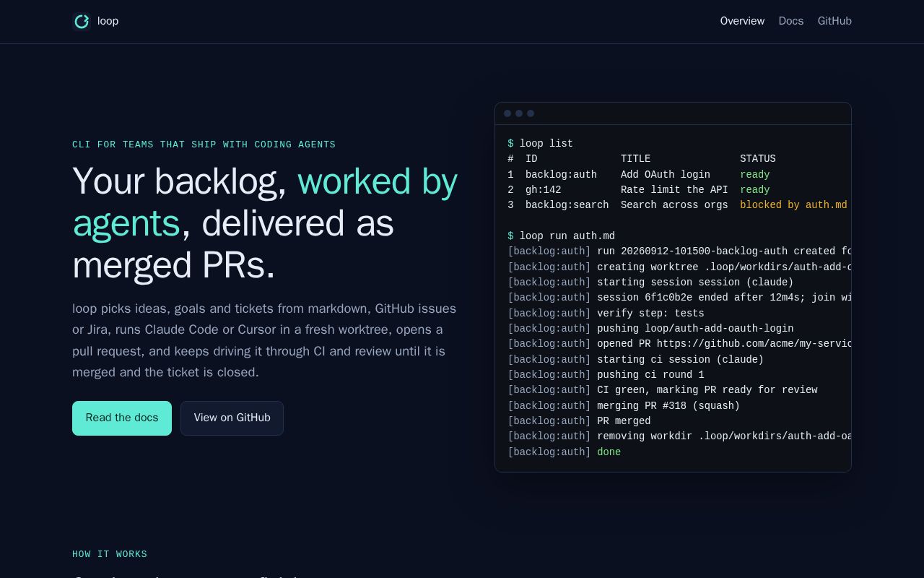Click the loop logo icon
This screenshot has height=578, width=924.
82,22
